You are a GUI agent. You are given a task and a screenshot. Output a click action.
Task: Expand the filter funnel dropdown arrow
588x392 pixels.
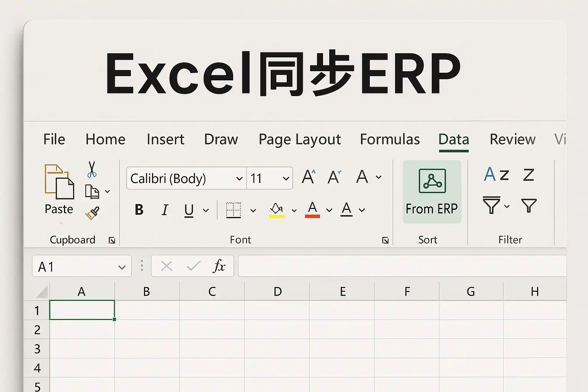(507, 206)
